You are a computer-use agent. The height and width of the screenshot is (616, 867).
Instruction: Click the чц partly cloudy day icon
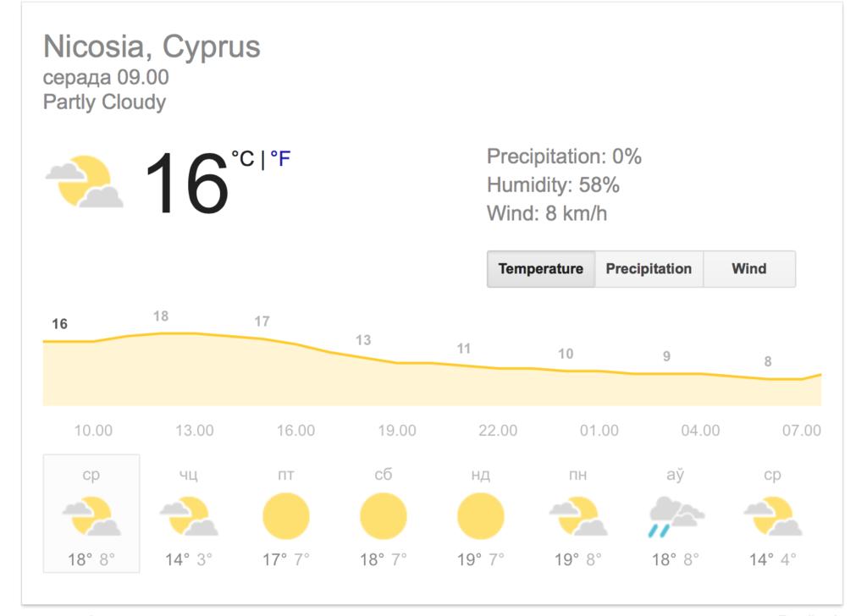point(188,516)
